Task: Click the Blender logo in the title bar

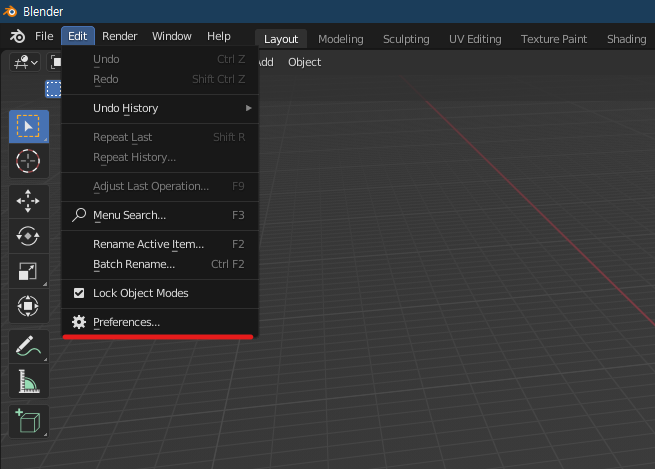Action: point(10,11)
